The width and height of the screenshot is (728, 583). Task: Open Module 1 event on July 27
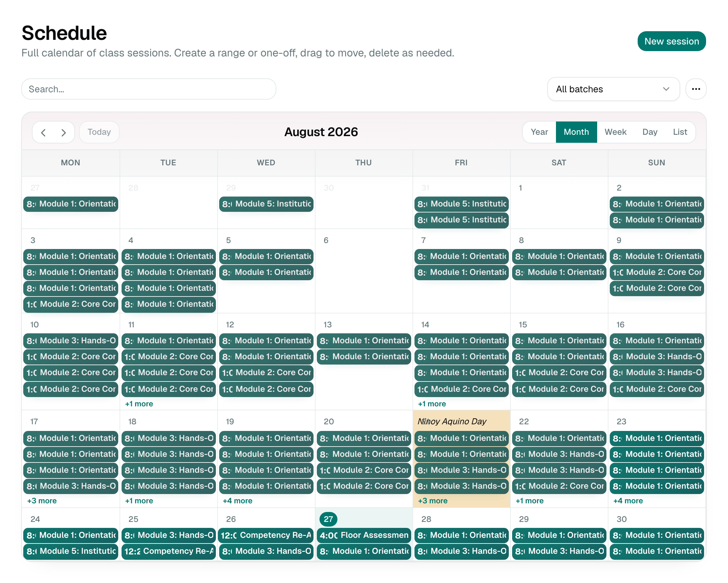pyautogui.click(x=70, y=204)
